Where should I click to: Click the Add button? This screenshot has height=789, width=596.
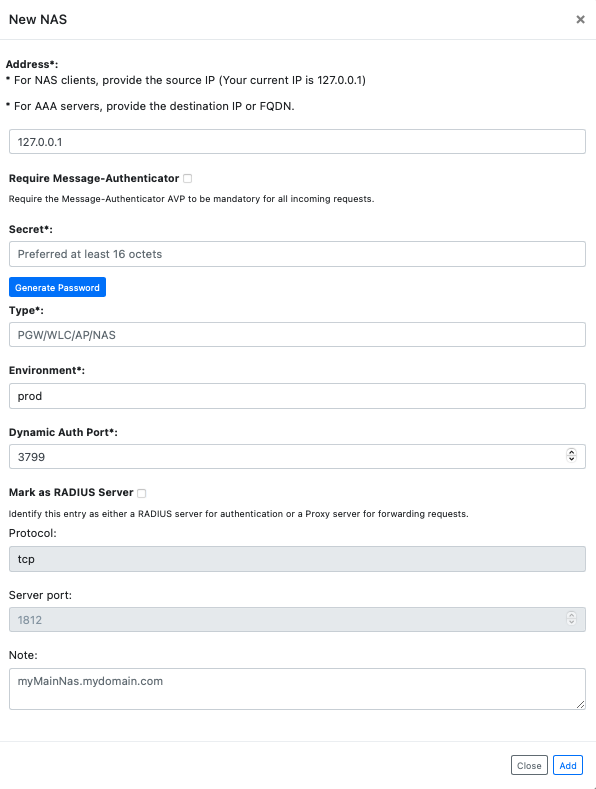tap(568, 765)
